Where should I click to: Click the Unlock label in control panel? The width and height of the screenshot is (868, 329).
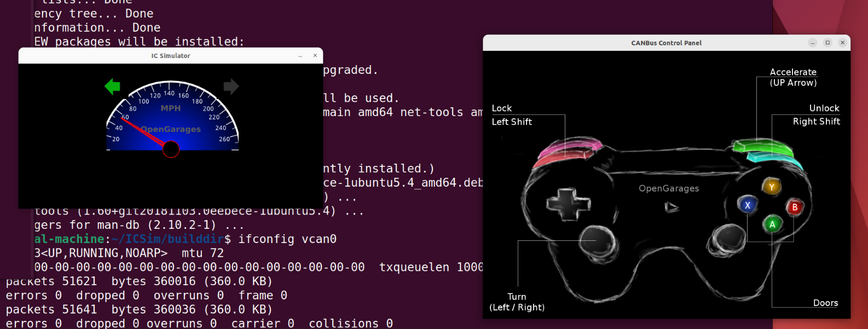click(824, 108)
